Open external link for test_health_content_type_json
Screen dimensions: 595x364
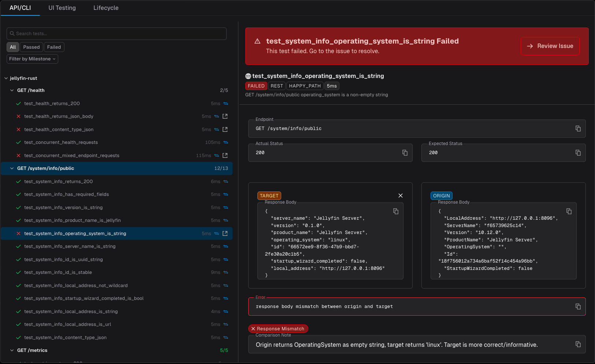(x=225, y=130)
